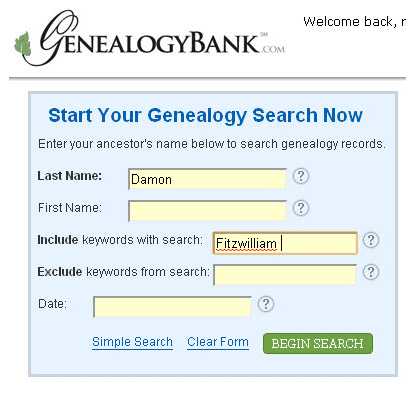Click the Welcome back greeting text
The width and height of the screenshot is (420, 394).
pyautogui.click(x=354, y=22)
